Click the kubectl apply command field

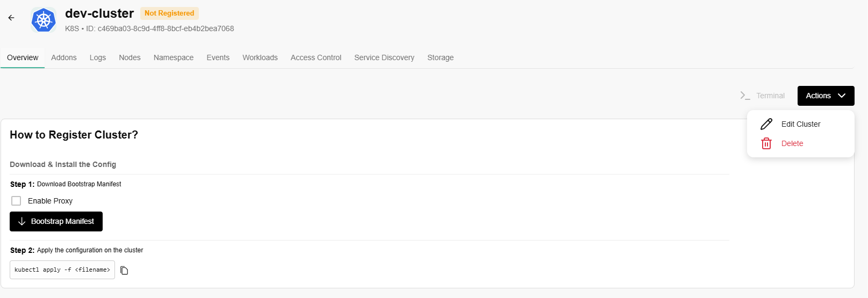pos(62,270)
